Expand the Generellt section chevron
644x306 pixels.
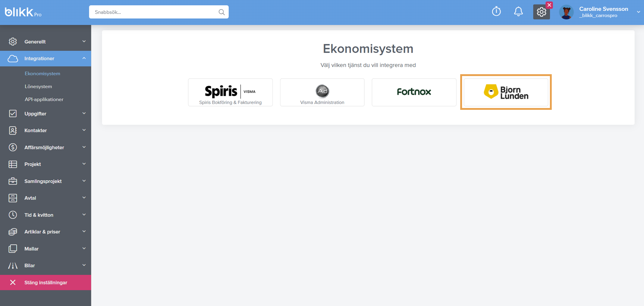point(84,42)
